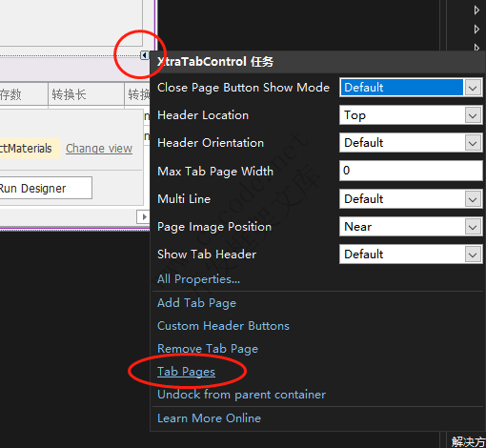Open the All Properties link
This screenshot has width=486, height=448.
(x=198, y=279)
